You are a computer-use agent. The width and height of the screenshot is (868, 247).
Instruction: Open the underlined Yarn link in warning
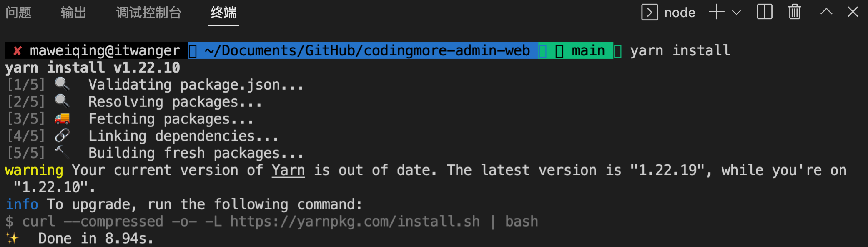coord(288,170)
